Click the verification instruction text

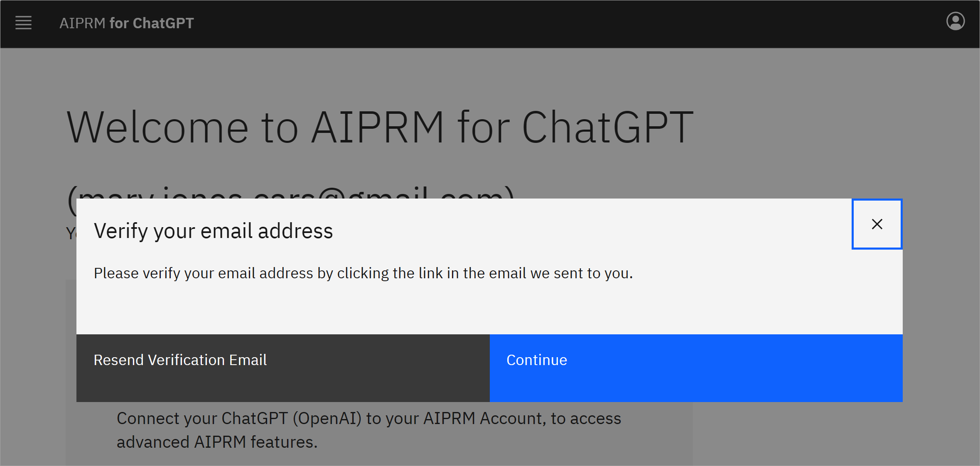click(364, 273)
